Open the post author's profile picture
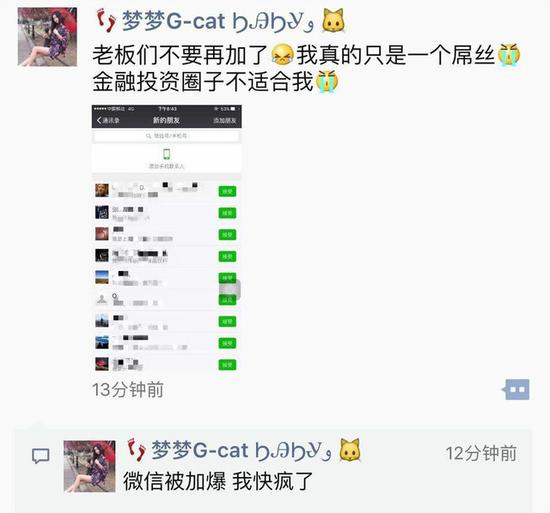This screenshot has height=513, width=550. (x=47, y=37)
